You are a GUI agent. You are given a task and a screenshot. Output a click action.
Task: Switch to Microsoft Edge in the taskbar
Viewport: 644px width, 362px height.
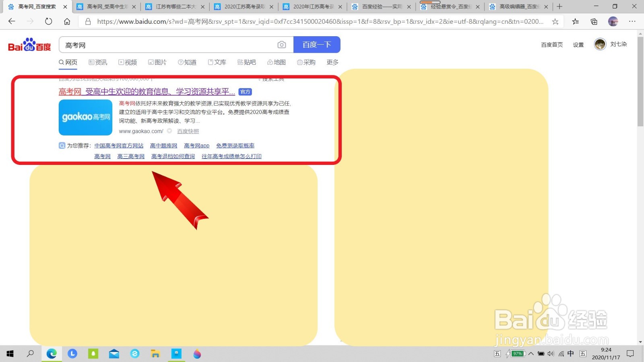(52, 354)
